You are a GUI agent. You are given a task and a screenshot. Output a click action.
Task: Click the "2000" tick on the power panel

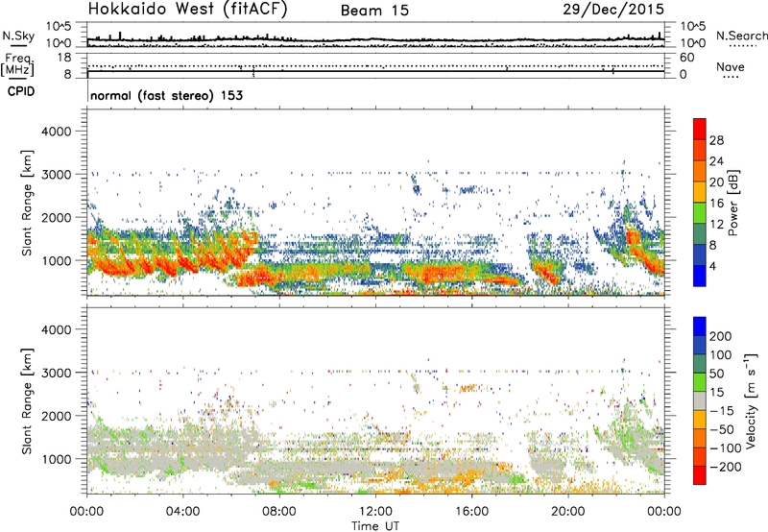click(x=57, y=217)
